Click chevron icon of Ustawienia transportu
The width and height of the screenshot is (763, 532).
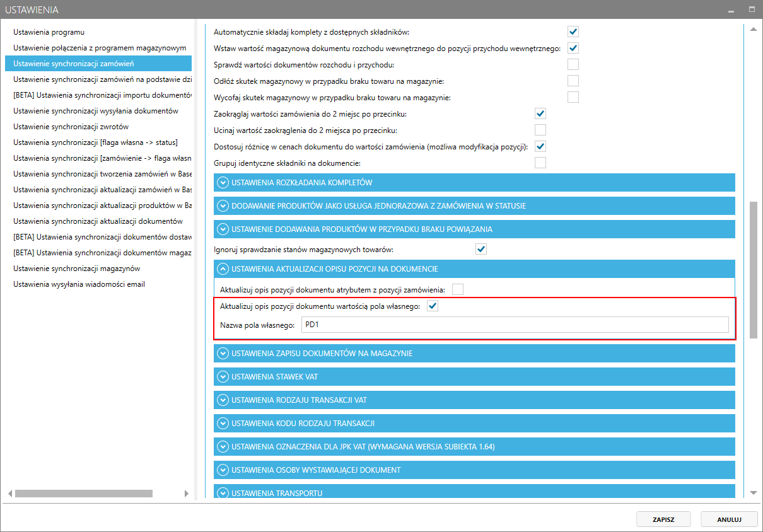pos(222,492)
